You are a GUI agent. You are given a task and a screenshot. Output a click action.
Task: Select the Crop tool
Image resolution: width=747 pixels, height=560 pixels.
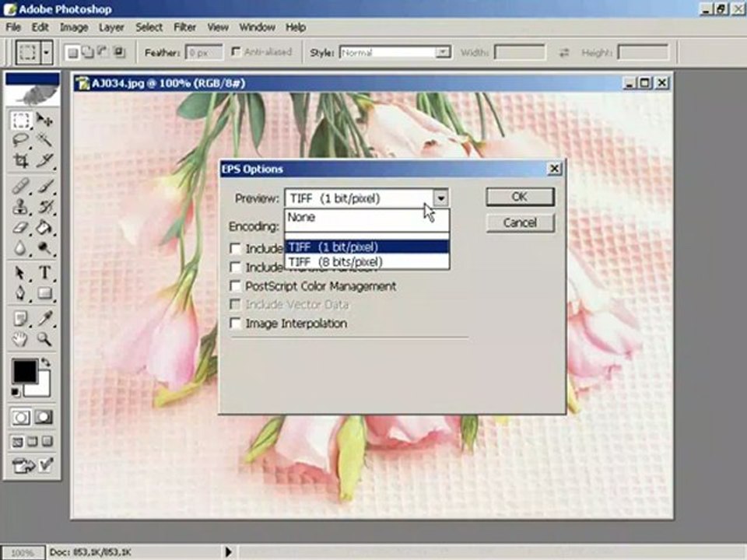[20, 160]
